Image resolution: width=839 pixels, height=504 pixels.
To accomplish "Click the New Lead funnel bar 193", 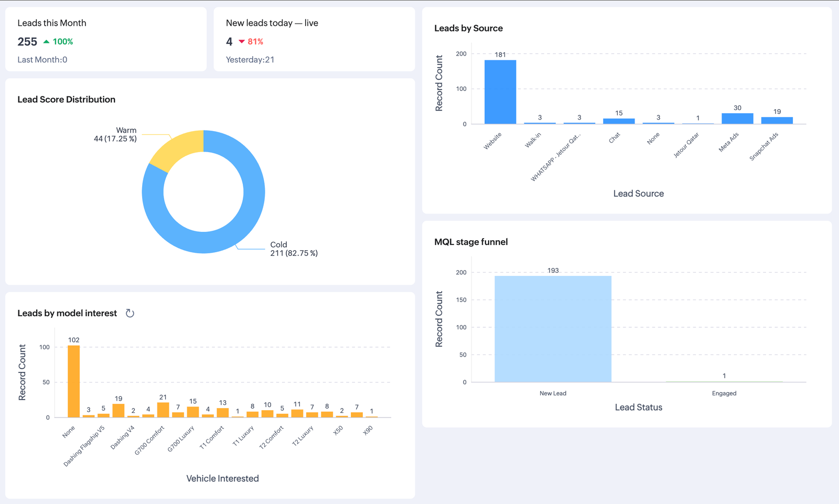I will pyautogui.click(x=553, y=329).
